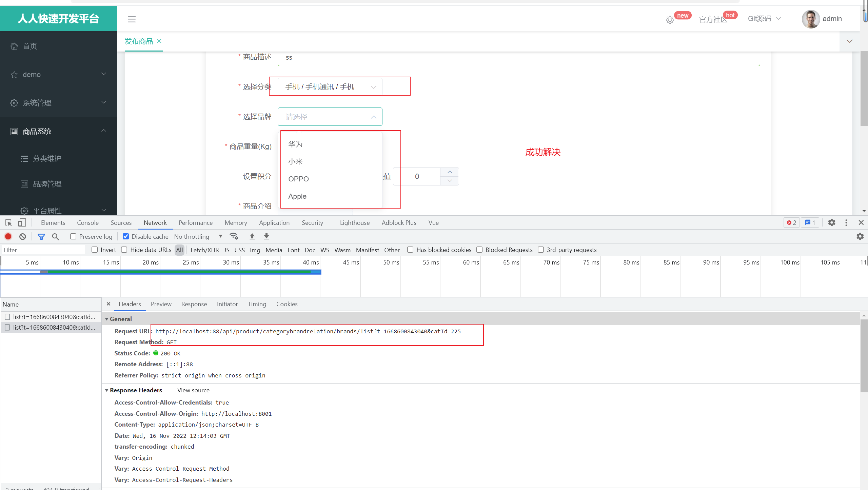Uncheck the Disable cache checkbox
This screenshot has height=490, width=868.
coord(126,236)
